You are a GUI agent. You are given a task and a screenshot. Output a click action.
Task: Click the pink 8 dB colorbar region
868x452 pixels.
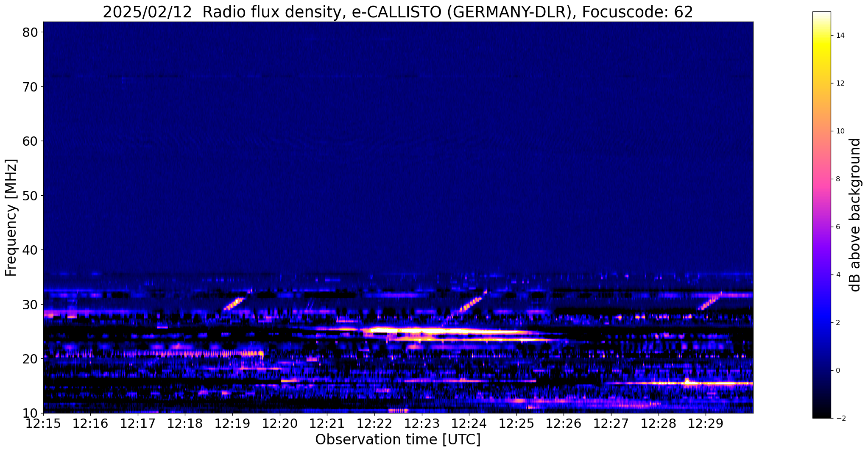[821, 179]
